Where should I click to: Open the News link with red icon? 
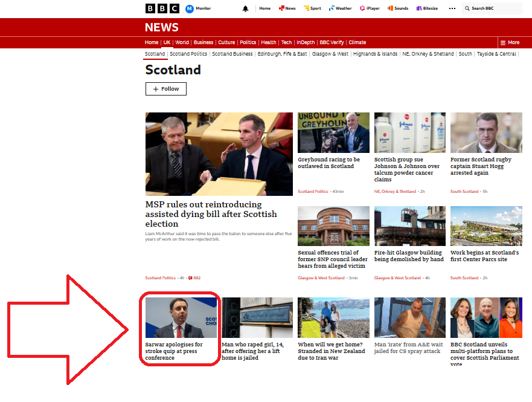(x=287, y=8)
